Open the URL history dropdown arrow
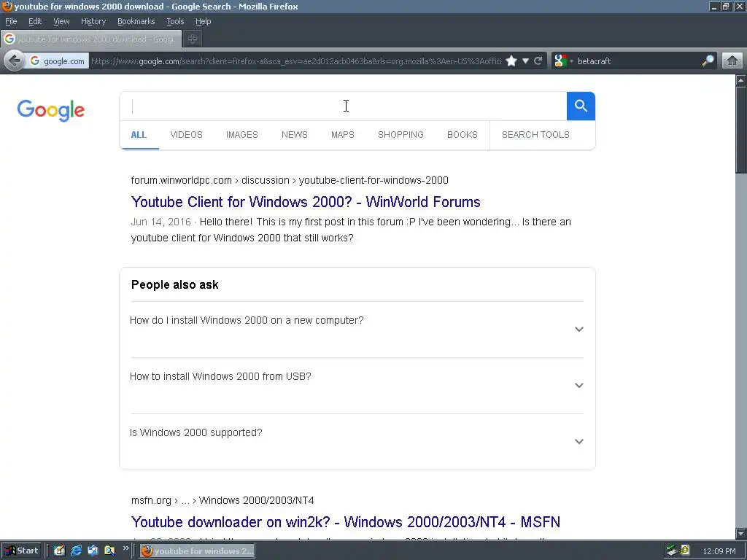Image resolution: width=747 pixels, height=560 pixels. click(525, 61)
